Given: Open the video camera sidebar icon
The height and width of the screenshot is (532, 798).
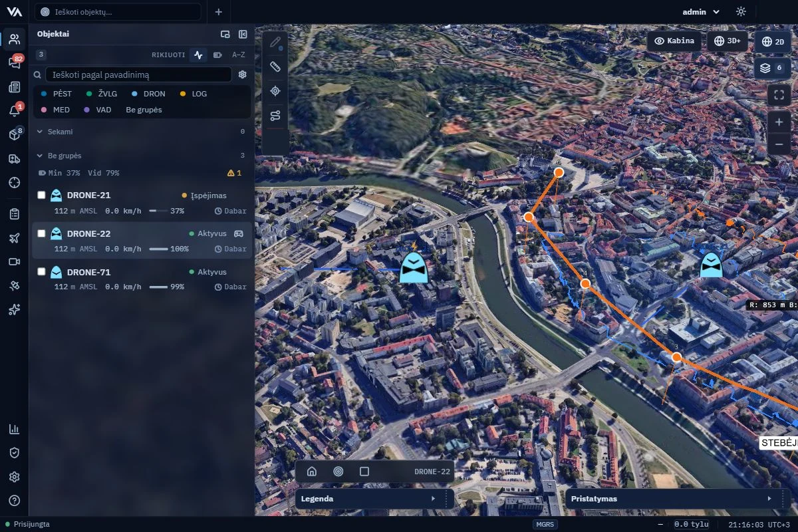Looking at the screenshot, I should click(x=14, y=262).
